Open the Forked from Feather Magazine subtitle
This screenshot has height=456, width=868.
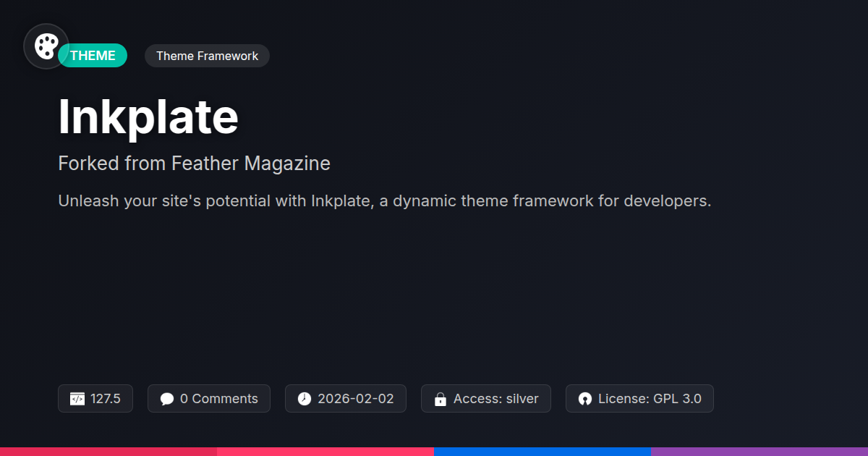(194, 164)
